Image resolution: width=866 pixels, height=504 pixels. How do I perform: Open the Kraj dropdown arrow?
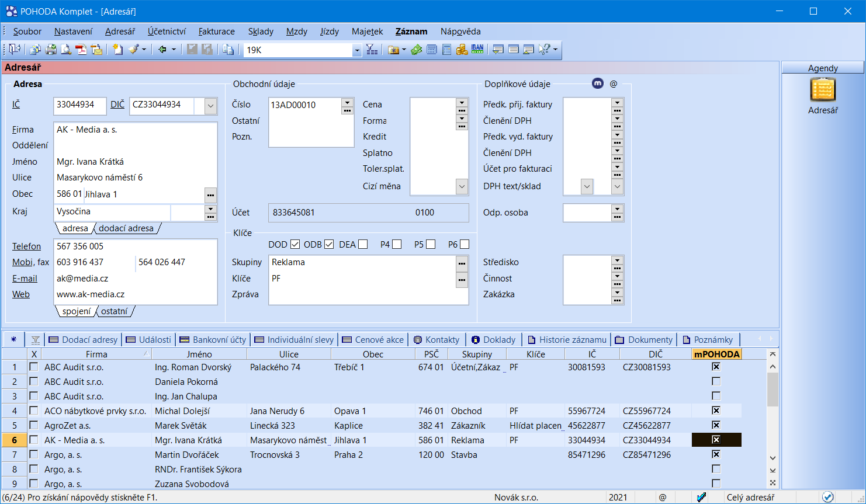tap(211, 209)
